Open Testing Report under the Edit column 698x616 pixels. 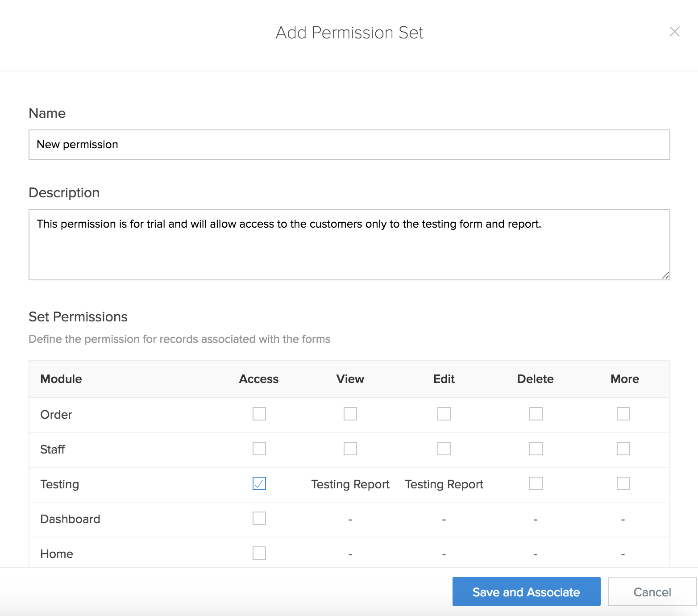(x=444, y=484)
